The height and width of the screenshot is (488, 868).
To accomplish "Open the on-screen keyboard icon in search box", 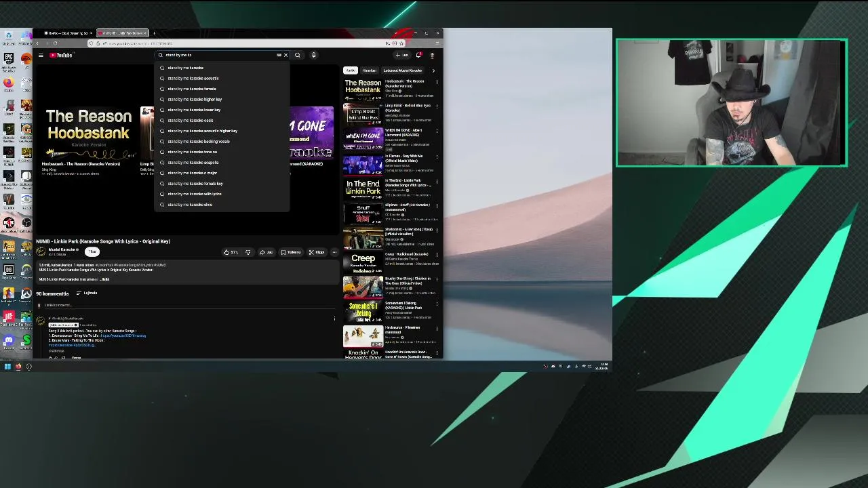I will (x=279, y=55).
